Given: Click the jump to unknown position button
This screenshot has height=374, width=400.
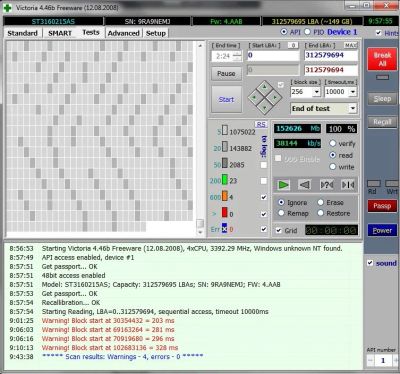Looking at the screenshot, I should pyautogui.click(x=327, y=184).
